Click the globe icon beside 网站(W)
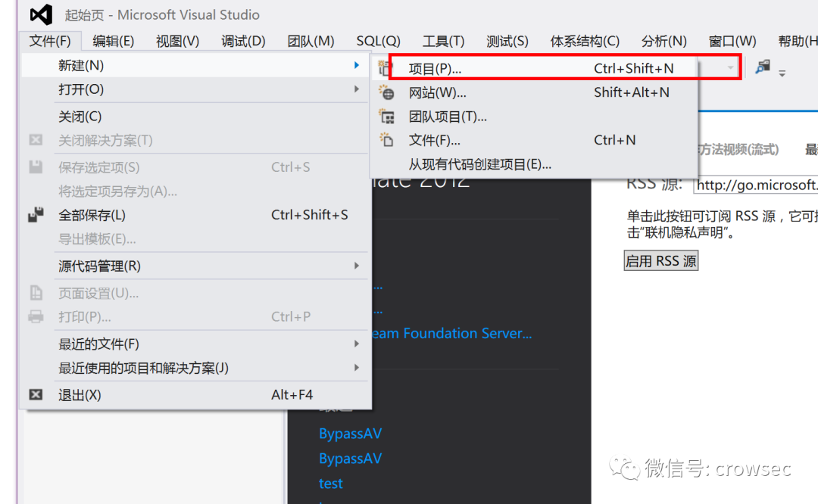Screen dimensions: 818x504 pos(386,93)
